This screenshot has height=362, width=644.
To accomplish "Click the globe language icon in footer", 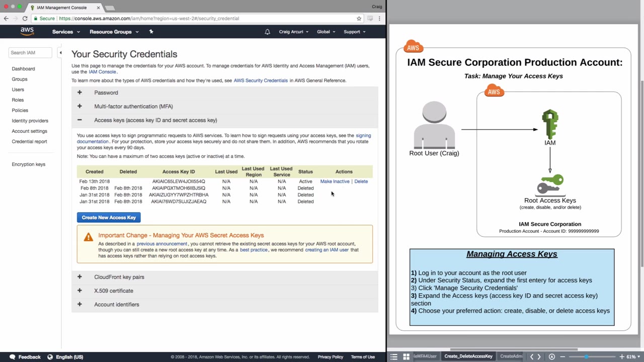I will click(x=50, y=357).
